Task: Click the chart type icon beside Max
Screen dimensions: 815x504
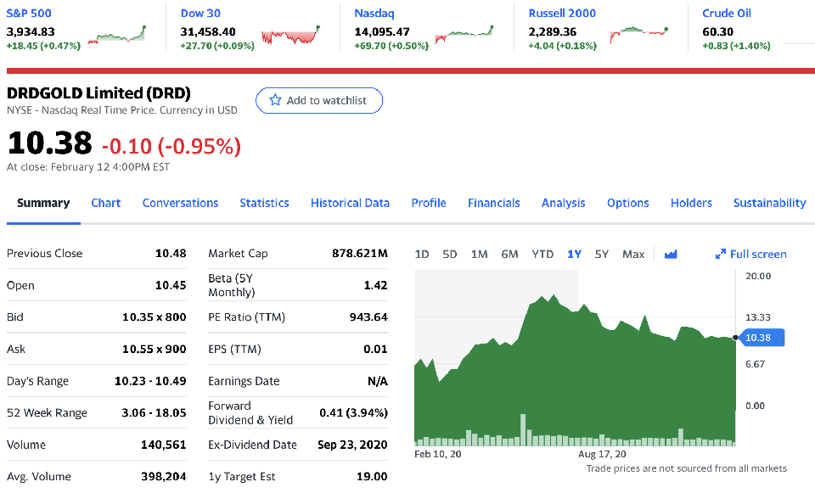Action: [x=671, y=254]
